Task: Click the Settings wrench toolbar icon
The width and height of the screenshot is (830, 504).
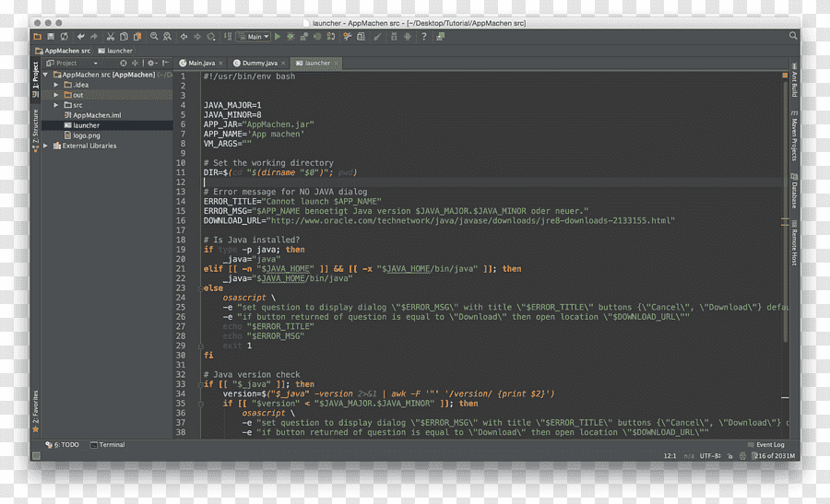Action: [x=348, y=37]
